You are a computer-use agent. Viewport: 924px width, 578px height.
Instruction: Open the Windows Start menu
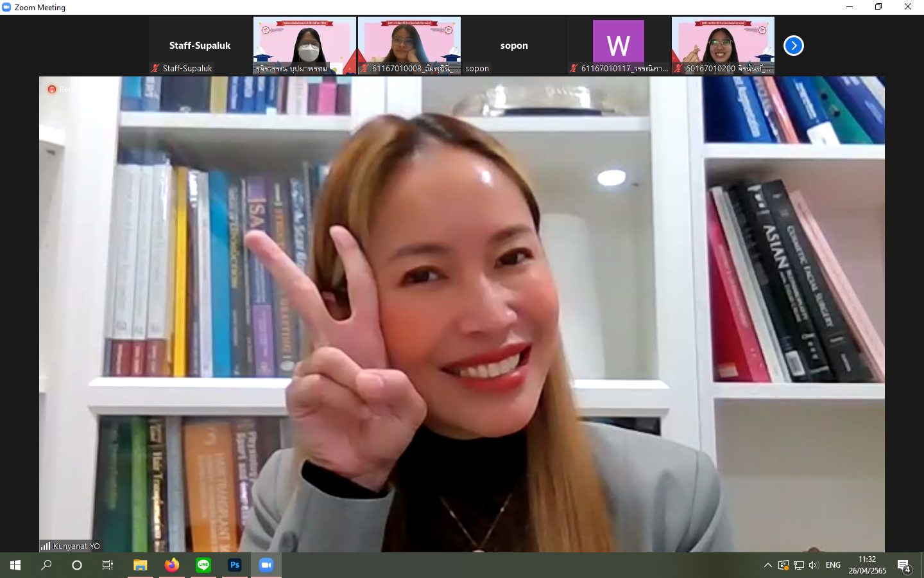coord(15,565)
